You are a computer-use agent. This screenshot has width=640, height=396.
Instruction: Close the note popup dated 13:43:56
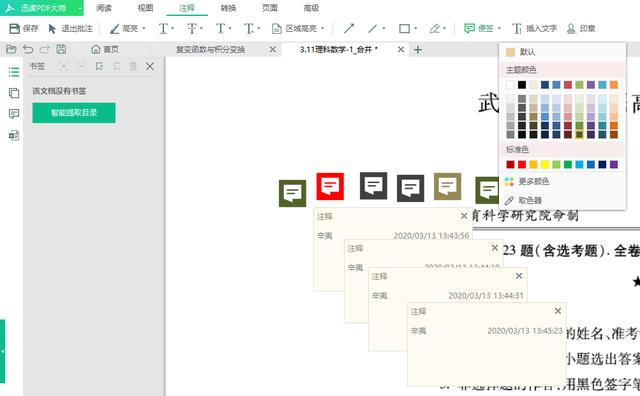click(x=464, y=216)
